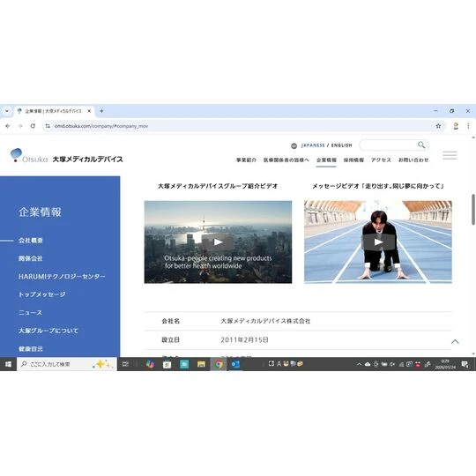The image size is (476, 476).
Task: Click the 設立日 row label
Action: (x=171, y=339)
